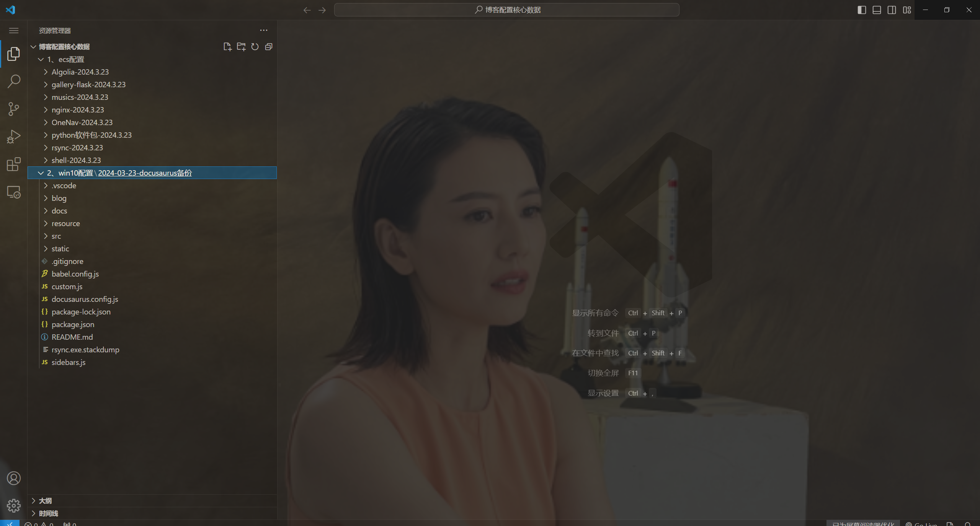Viewport: 980px width, 526px height.
Task: Open the Manage gear menu
Action: click(14, 505)
